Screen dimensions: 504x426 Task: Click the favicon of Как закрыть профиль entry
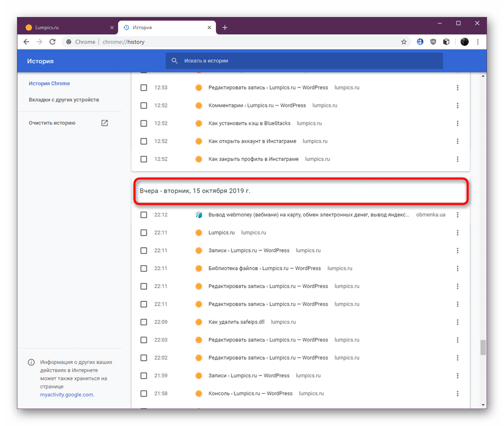point(199,159)
